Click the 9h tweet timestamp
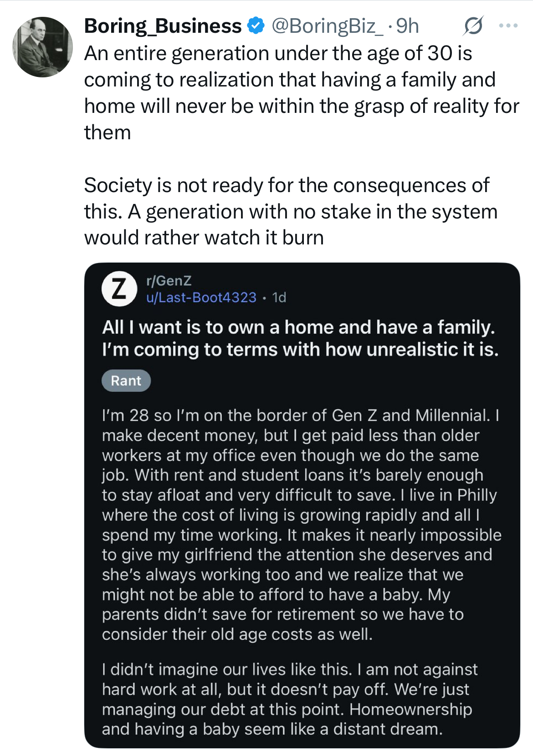The image size is (533, 756). [x=407, y=26]
